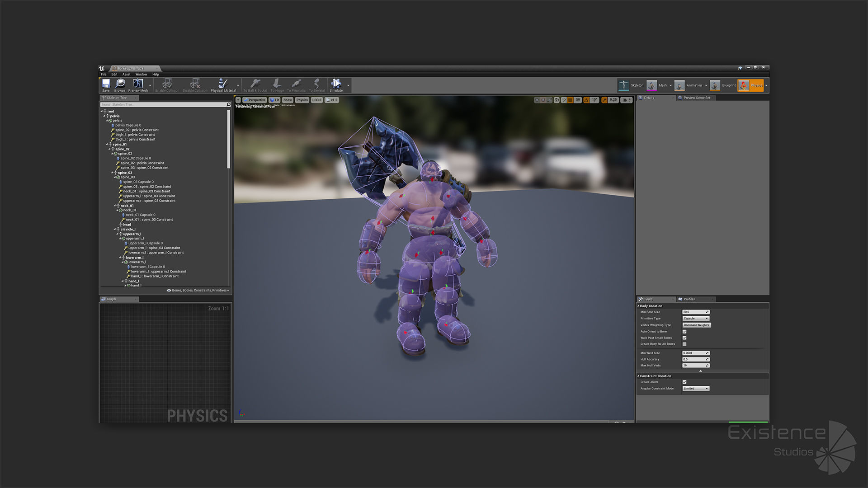The image size is (868, 488).
Task: Open the Asset menu
Action: pyautogui.click(x=127, y=75)
